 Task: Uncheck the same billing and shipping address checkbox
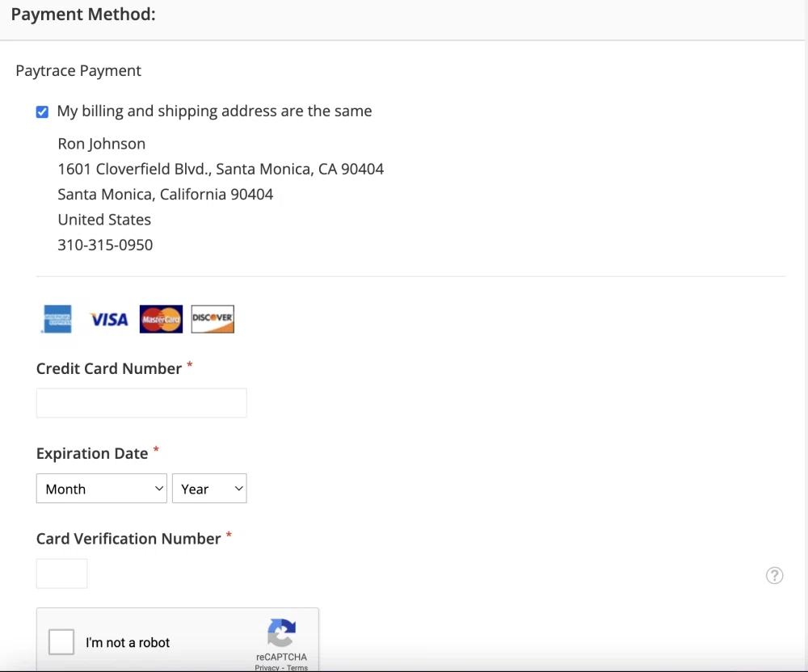(x=43, y=112)
